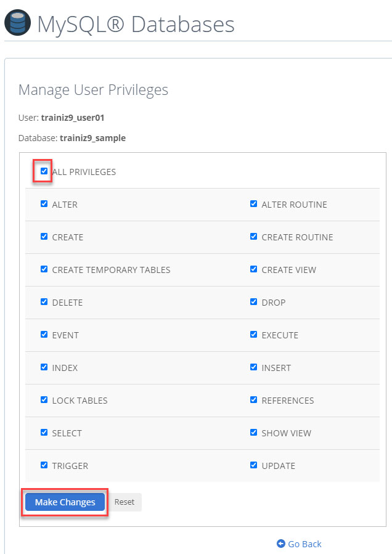Click the ALTER ROUTINE label text

[x=295, y=205]
